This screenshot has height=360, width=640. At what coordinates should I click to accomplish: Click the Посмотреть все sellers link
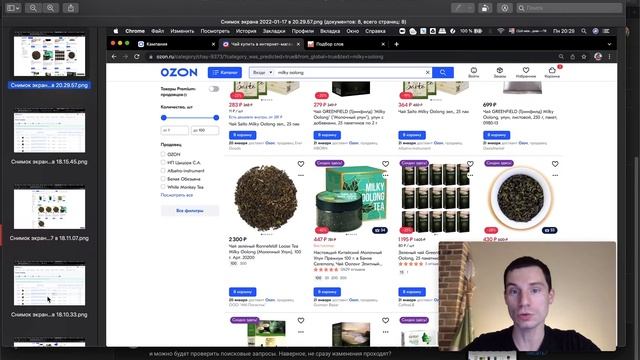(x=177, y=195)
